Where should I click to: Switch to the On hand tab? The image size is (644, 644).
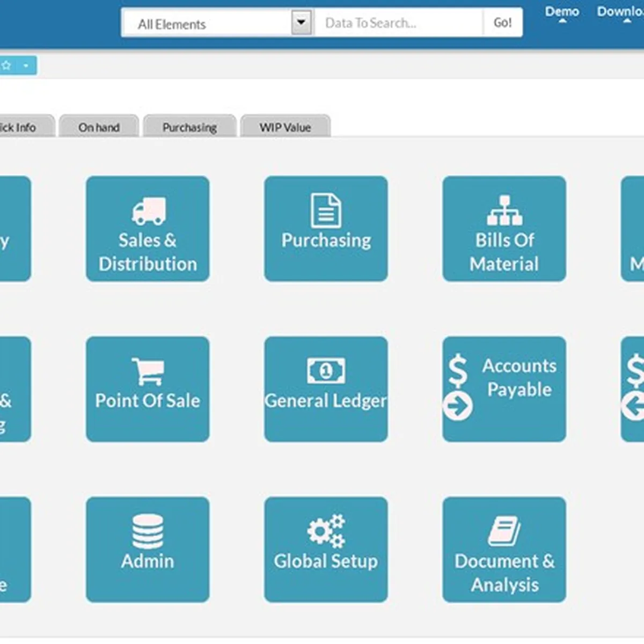(99, 127)
